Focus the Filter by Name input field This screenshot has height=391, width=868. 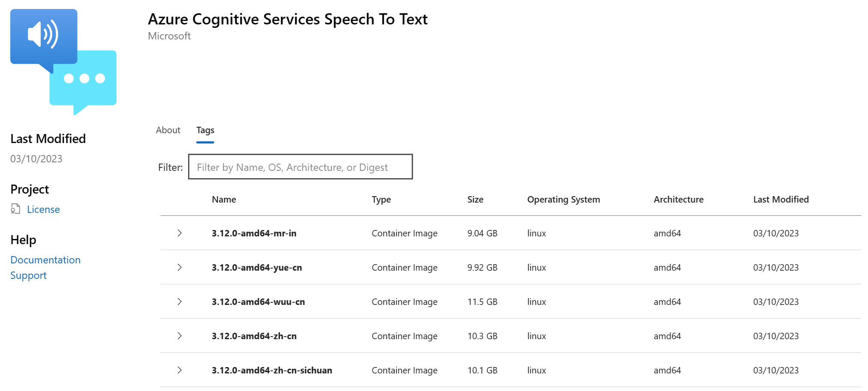[x=300, y=167]
